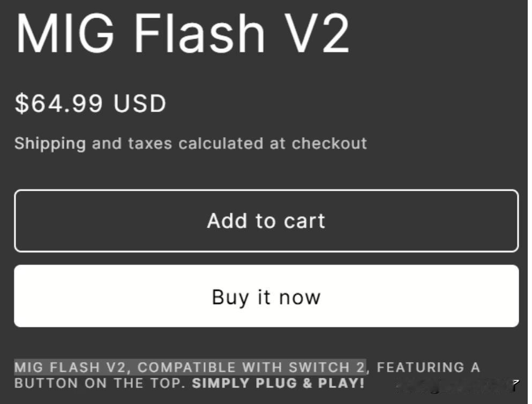Click the MIG Flash V2 product title

(183, 33)
